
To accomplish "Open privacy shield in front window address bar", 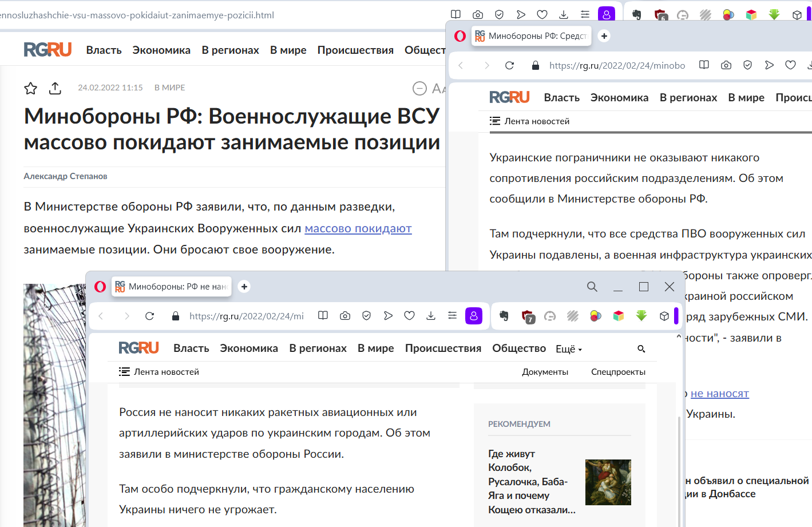I will click(x=367, y=316).
